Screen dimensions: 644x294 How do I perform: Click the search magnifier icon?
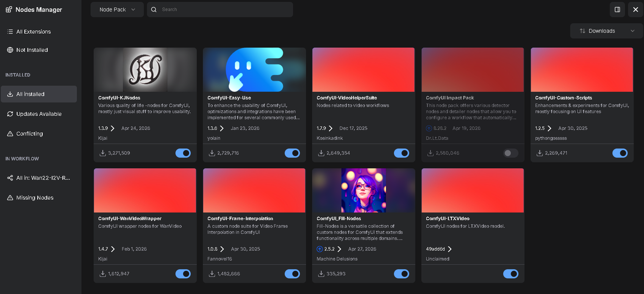coord(154,10)
